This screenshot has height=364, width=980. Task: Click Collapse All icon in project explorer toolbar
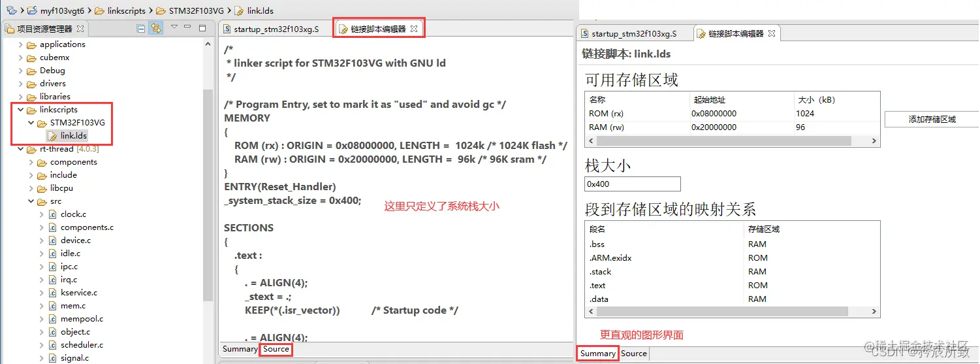(141, 28)
